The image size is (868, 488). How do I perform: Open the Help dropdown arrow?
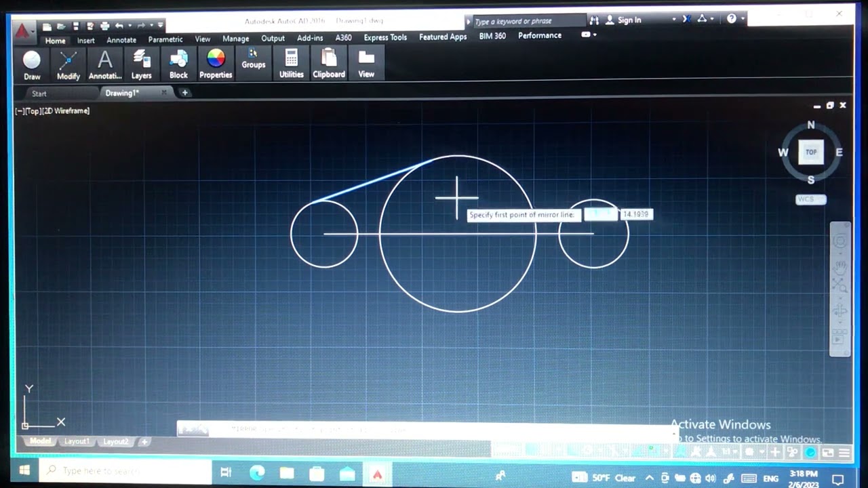[743, 18]
